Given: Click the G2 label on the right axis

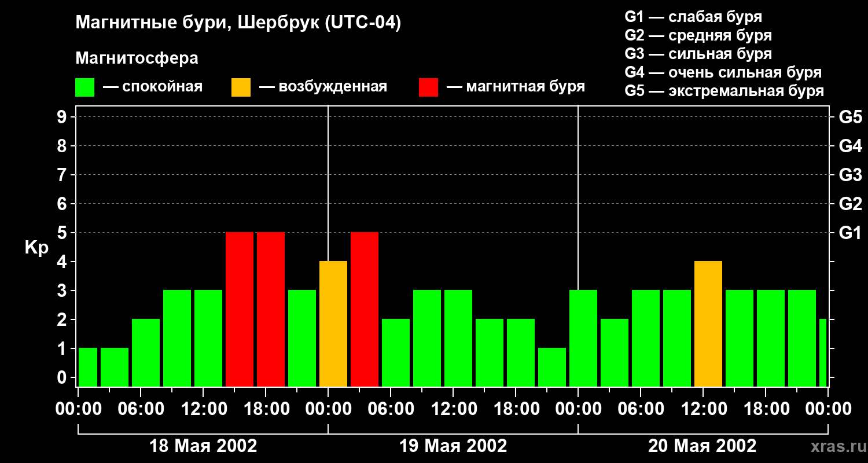Looking at the screenshot, I should click(x=850, y=204).
